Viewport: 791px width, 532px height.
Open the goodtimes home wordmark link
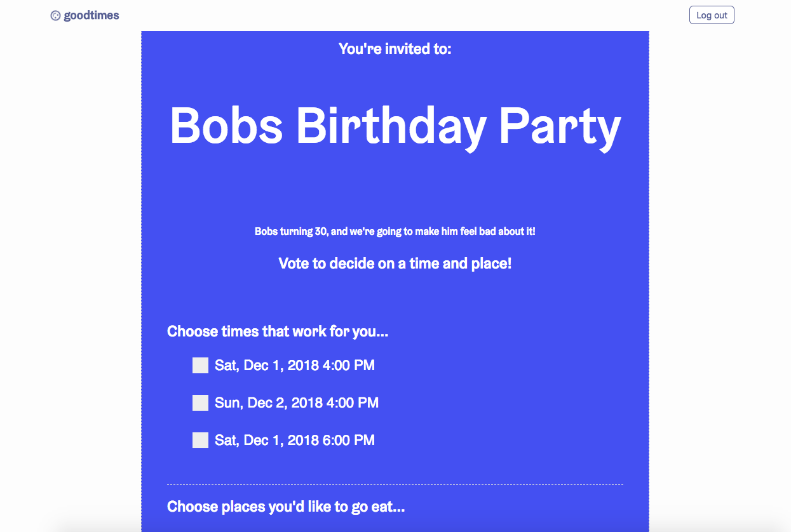[91, 15]
